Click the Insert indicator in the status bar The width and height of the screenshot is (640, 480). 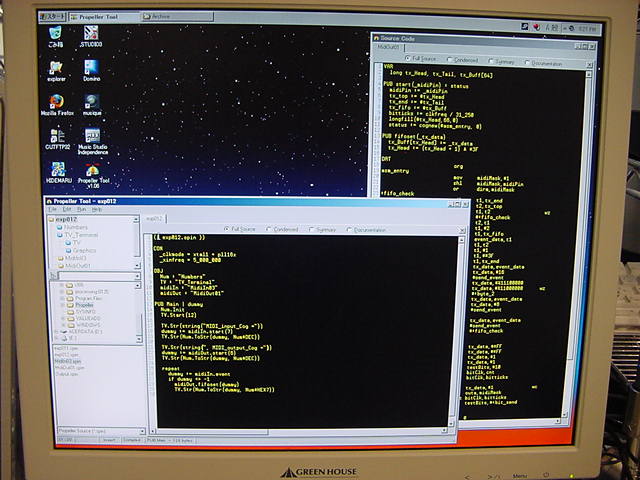(109, 440)
